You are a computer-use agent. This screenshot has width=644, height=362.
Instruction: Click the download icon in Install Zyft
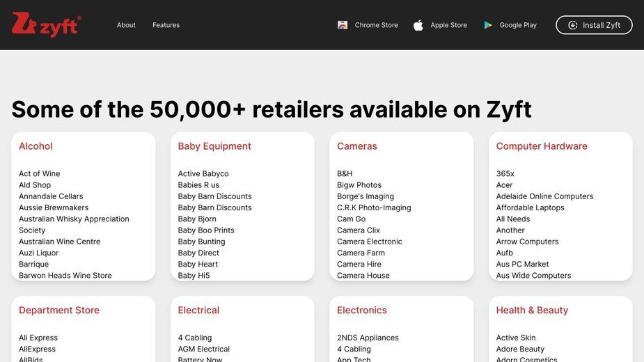(x=572, y=25)
